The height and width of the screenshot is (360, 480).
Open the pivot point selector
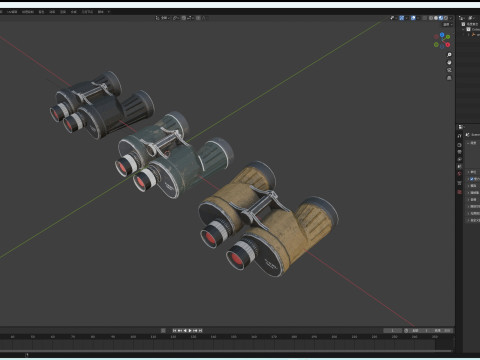point(176,18)
